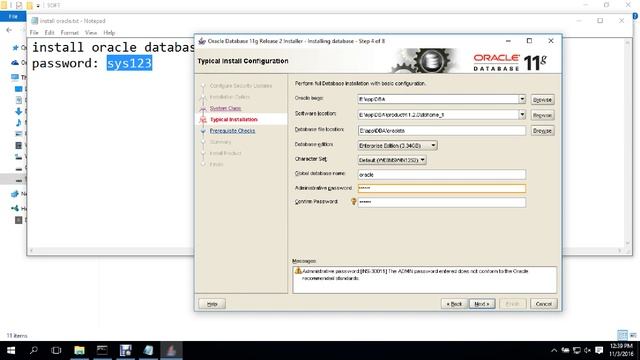Select Quick access star in Explorer sidebar
The image size is (640, 360).
click(16, 48)
